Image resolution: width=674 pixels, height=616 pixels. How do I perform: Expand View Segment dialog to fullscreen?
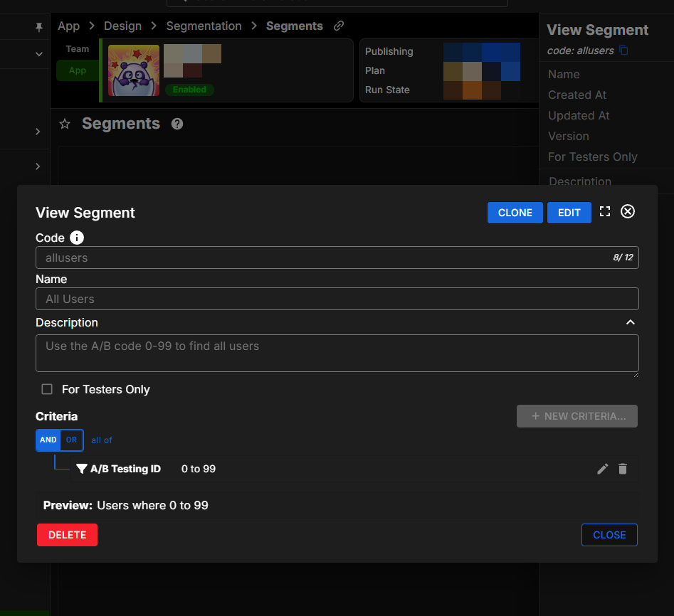tap(605, 211)
